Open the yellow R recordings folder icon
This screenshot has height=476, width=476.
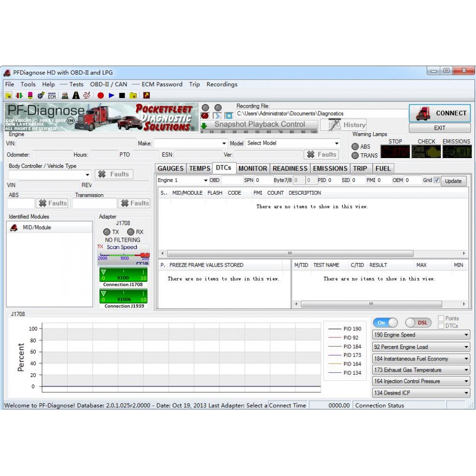click(x=133, y=96)
